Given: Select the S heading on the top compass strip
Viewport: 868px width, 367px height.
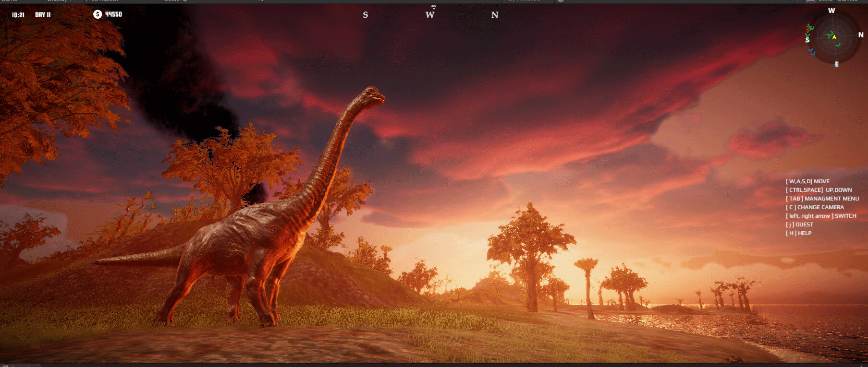Looking at the screenshot, I should click(x=366, y=15).
